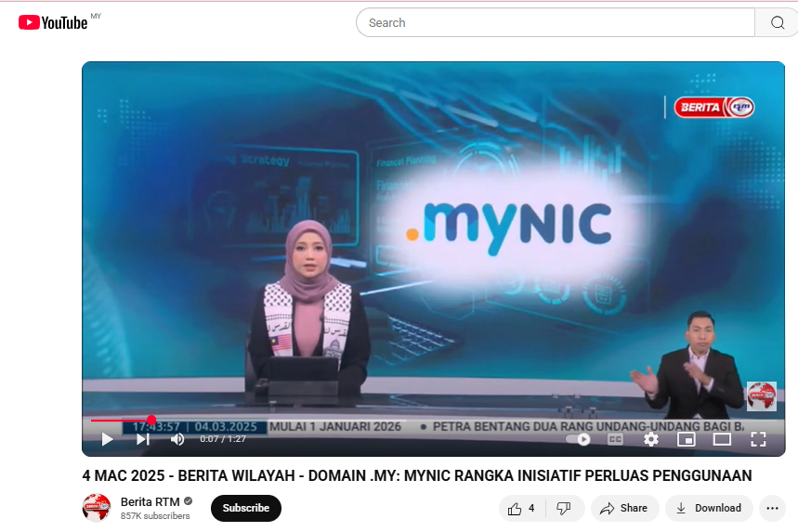Dislike the video with thumbs down
The image size is (798, 532).
coord(564,508)
